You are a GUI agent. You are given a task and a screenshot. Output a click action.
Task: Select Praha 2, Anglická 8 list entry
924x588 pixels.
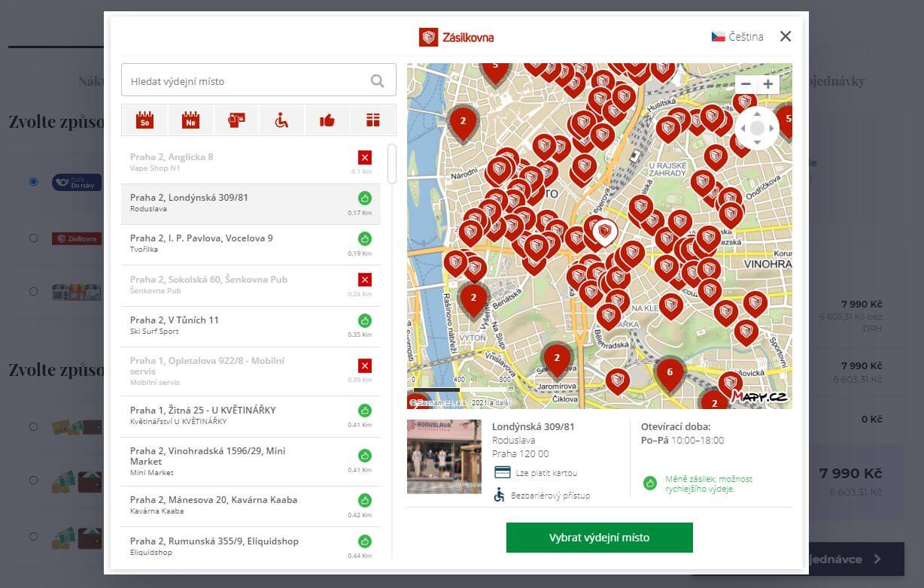pos(251,163)
